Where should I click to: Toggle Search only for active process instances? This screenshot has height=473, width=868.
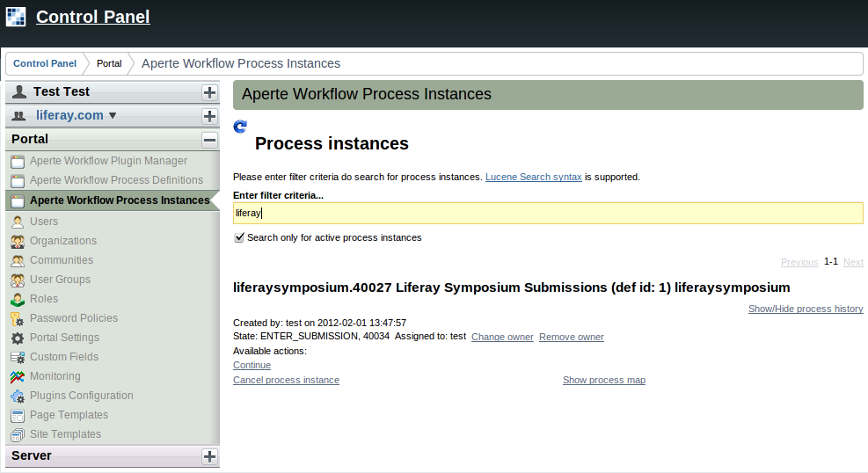[x=239, y=237]
